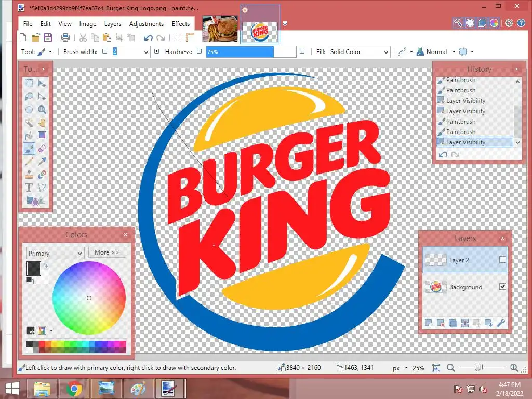Click the primary color swatch
Image resolution: width=532 pixels, height=399 pixels.
(34, 269)
